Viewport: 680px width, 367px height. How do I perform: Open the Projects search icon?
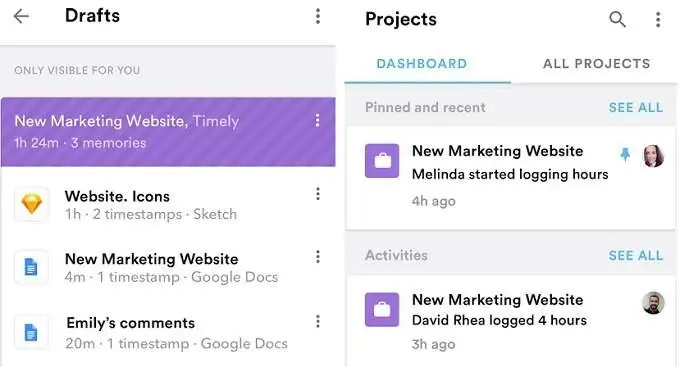click(617, 19)
